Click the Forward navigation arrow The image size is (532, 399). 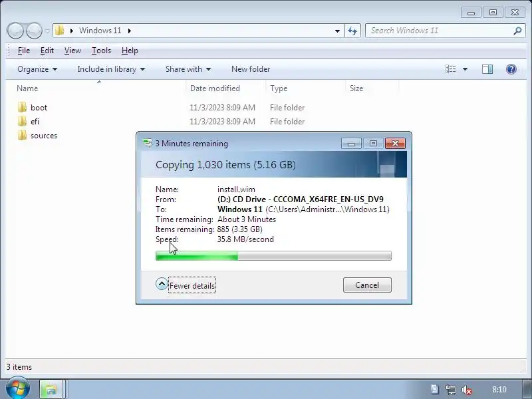[x=35, y=31]
